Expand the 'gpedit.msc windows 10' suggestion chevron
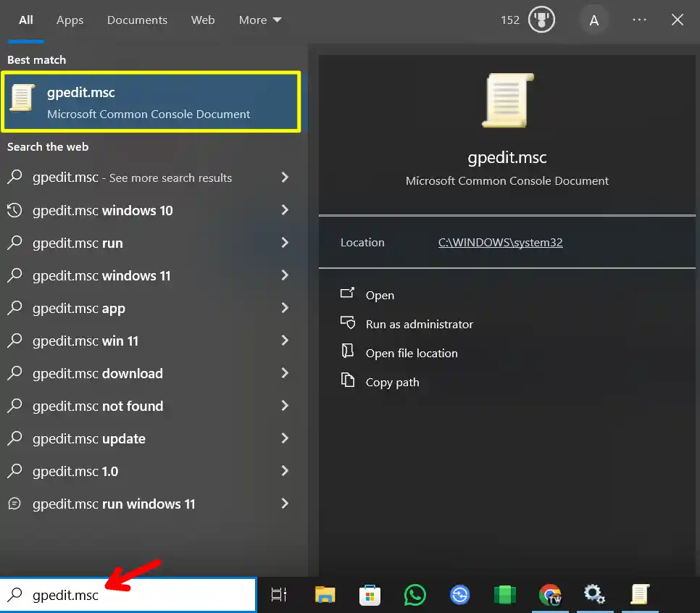 pos(284,210)
